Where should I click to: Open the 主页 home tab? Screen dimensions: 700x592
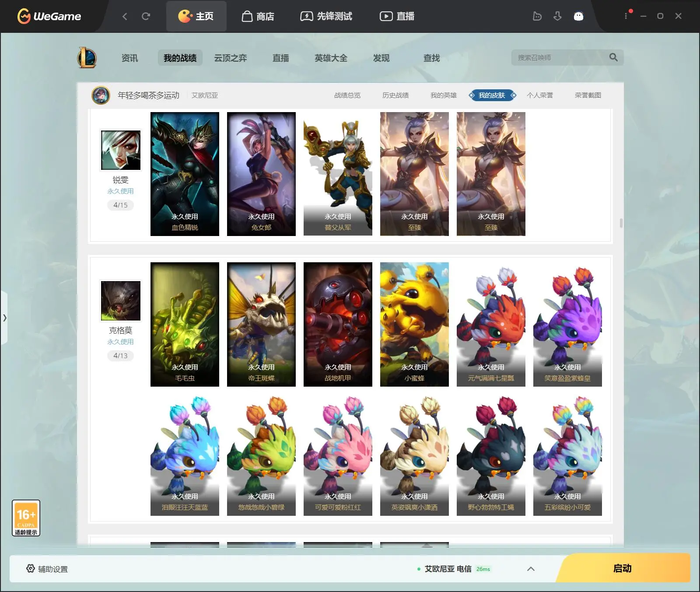(x=196, y=16)
